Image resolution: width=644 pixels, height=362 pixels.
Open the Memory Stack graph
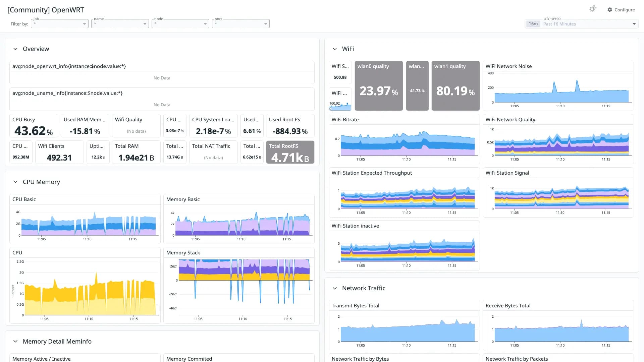click(239, 286)
